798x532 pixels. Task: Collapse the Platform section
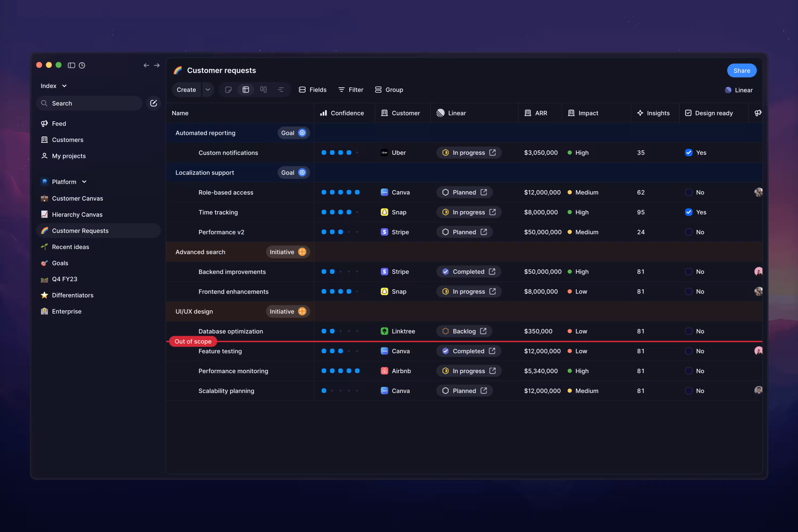pyautogui.click(x=84, y=181)
